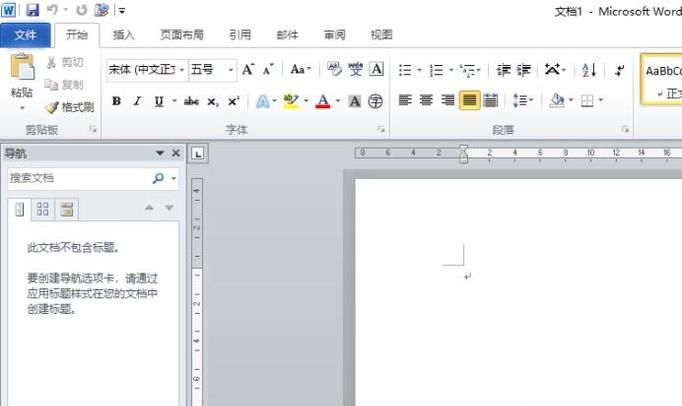This screenshot has width=682, height=406.
Task: Click the 复制 button
Action: pyautogui.click(x=64, y=85)
